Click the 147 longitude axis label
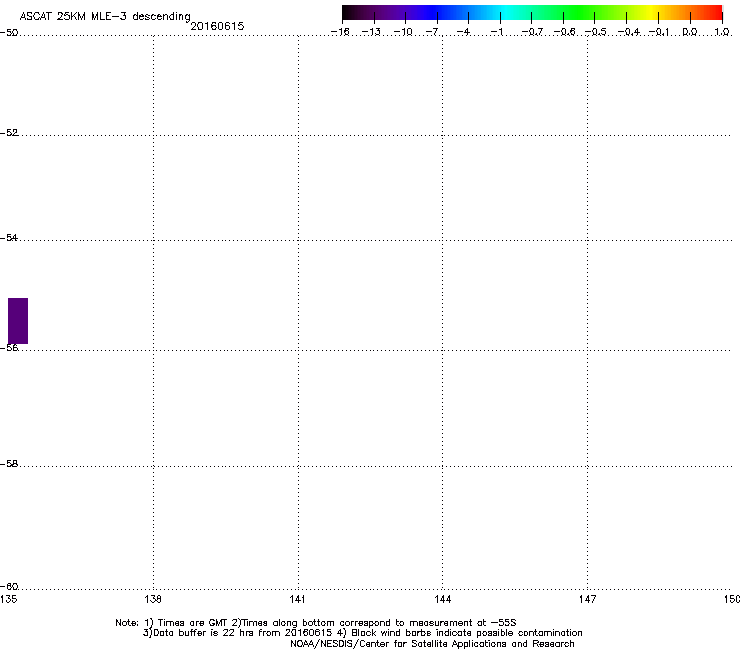 (587, 599)
